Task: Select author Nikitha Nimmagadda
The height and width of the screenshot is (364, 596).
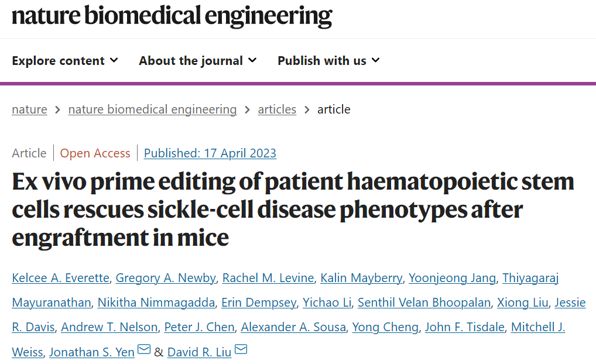Action: click(x=156, y=303)
